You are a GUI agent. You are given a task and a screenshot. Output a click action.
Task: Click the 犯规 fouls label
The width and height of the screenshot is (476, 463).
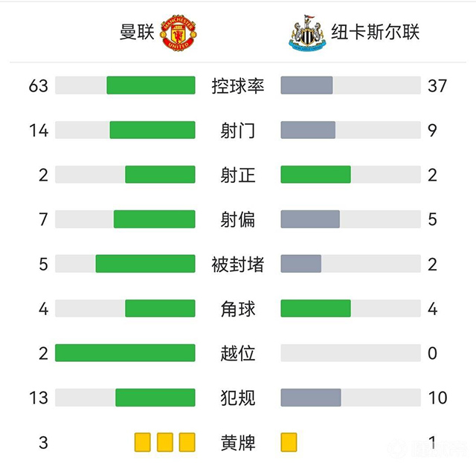[x=238, y=398]
